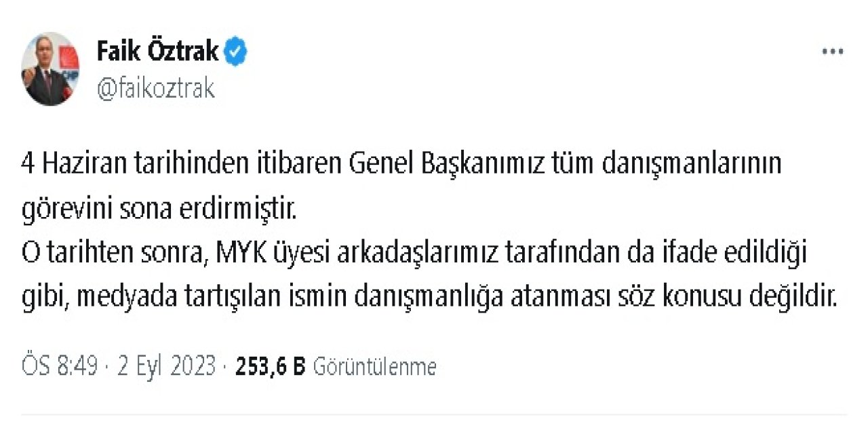Click the word Görüntülenme
The image size is (868, 434).
tap(374, 366)
